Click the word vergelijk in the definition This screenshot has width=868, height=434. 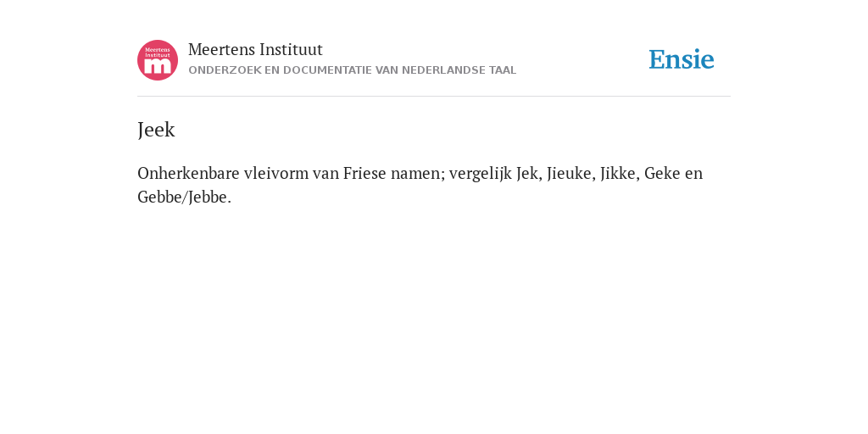tap(481, 174)
